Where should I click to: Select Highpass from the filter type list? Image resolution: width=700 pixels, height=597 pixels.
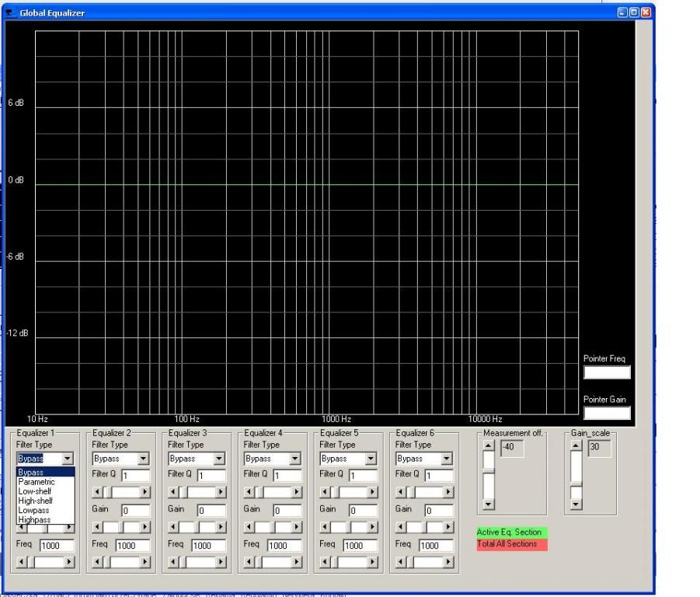pos(46,520)
